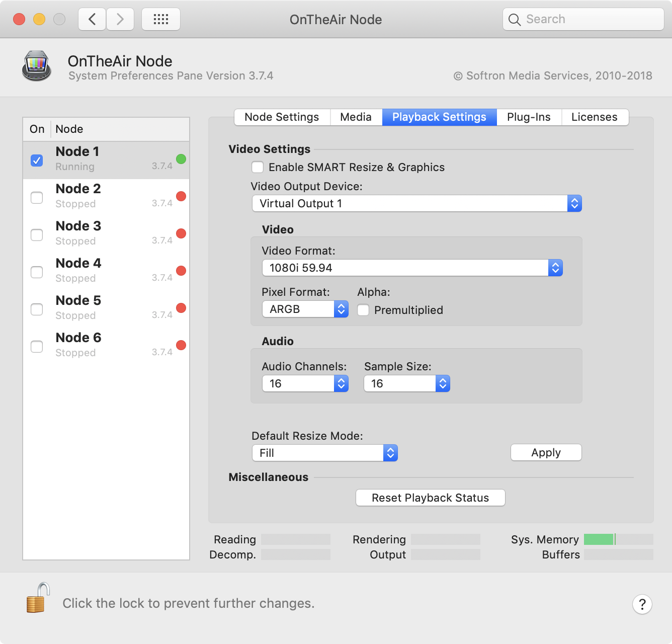
Task: Show all preferences grid icon
Action: 161,20
